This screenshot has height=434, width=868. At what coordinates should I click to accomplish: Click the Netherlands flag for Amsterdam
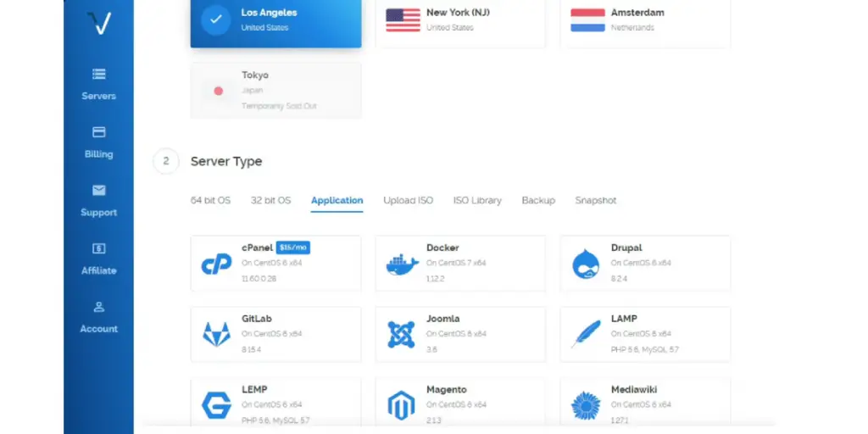588,20
